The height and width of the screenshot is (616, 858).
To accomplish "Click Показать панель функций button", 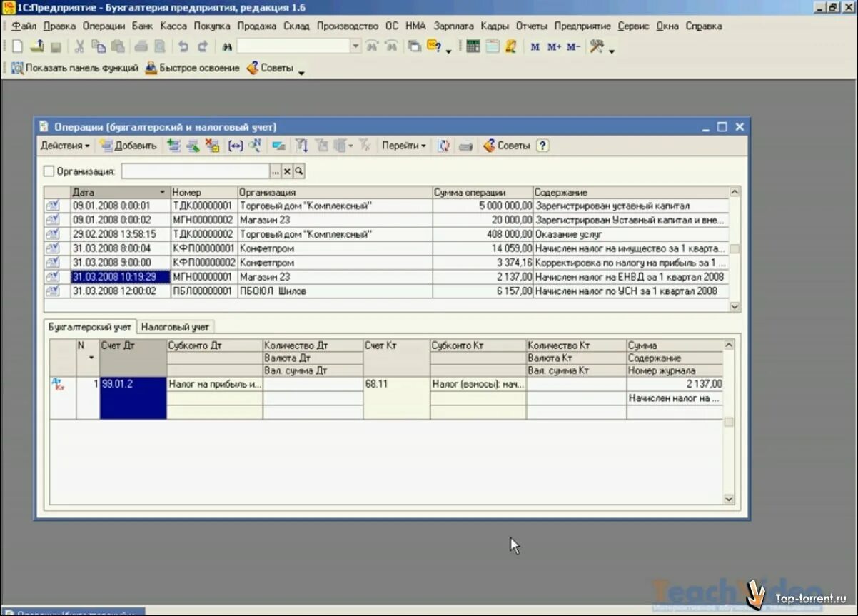I will click(75, 68).
